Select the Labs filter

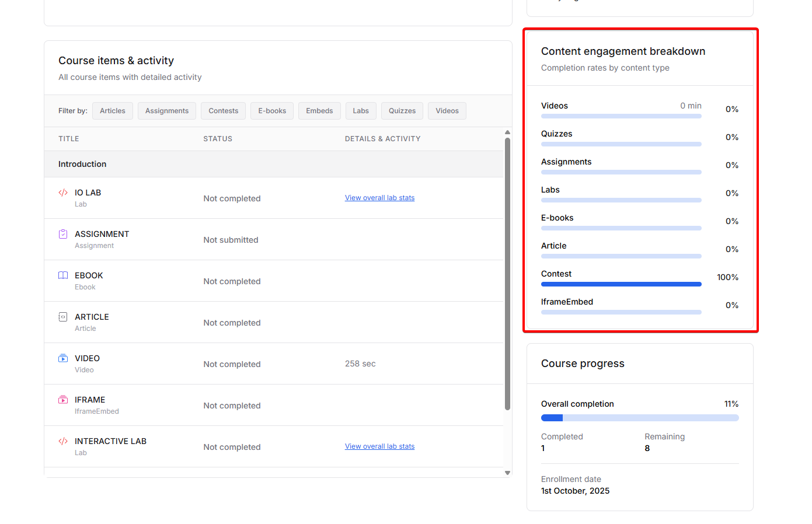point(361,111)
